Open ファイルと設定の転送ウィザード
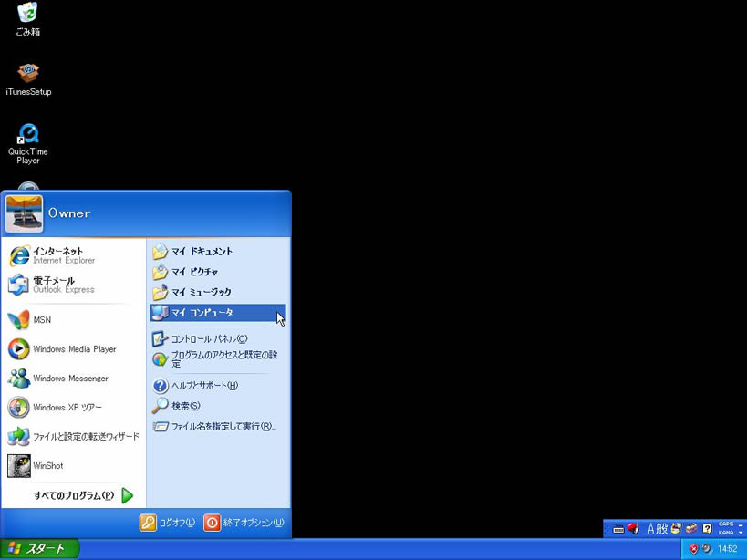This screenshot has width=747, height=560. pos(74,437)
